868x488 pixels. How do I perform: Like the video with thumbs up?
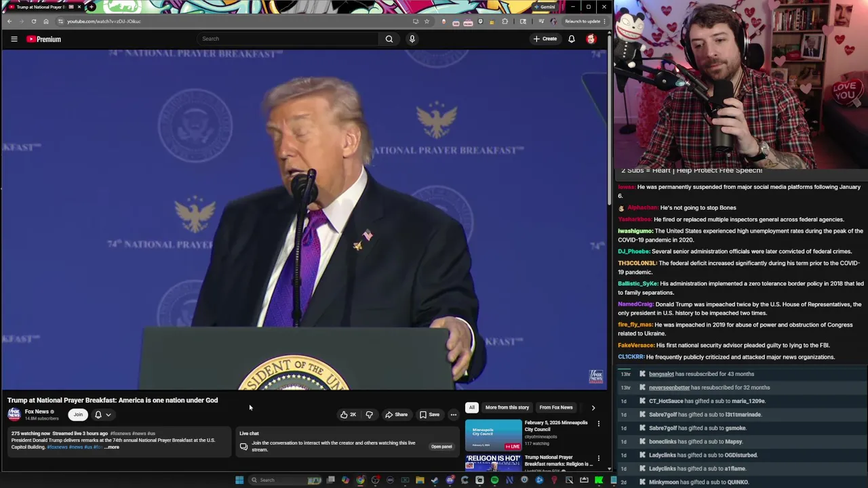tap(349, 414)
